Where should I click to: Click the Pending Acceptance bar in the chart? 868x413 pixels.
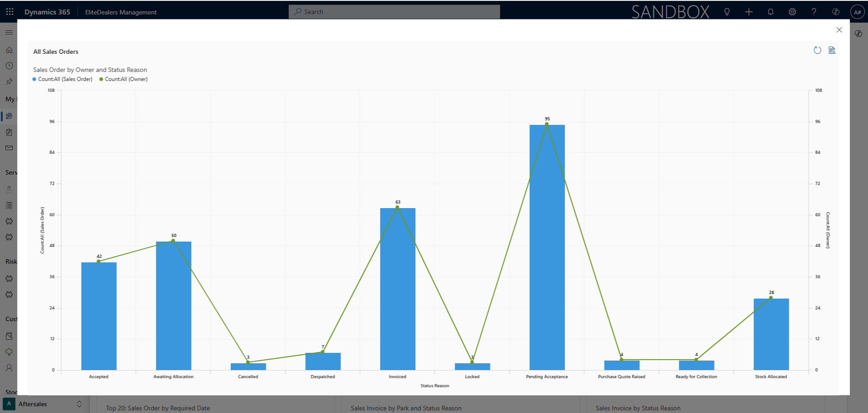click(547, 247)
